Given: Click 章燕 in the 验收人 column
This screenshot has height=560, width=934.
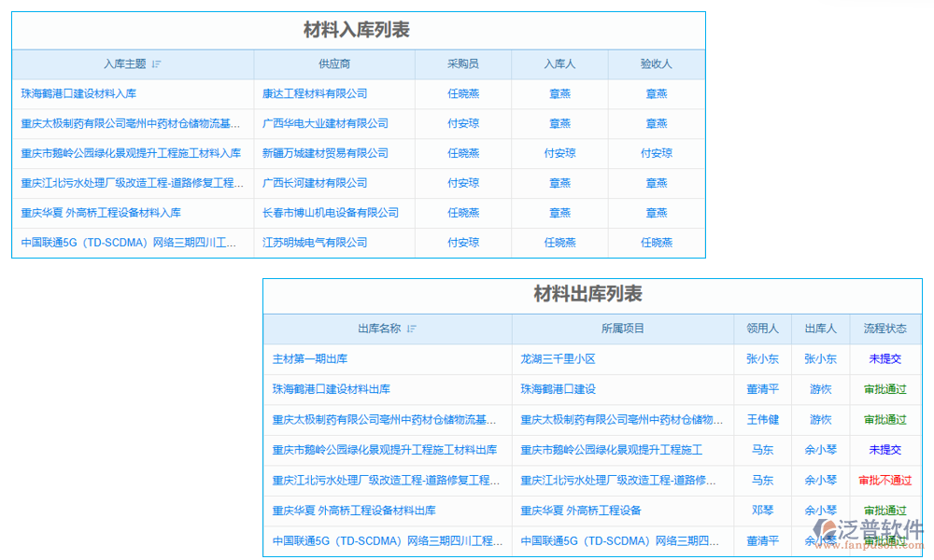Looking at the screenshot, I should tap(657, 93).
